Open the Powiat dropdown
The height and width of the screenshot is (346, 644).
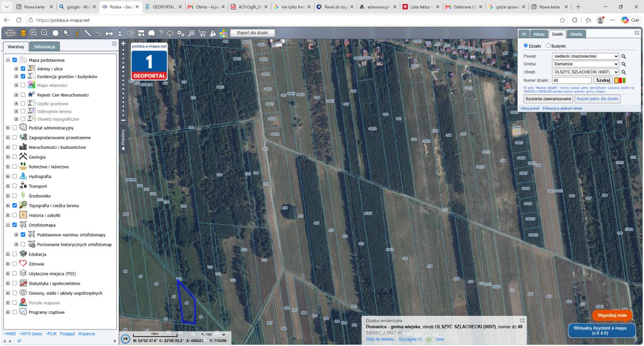585,56
